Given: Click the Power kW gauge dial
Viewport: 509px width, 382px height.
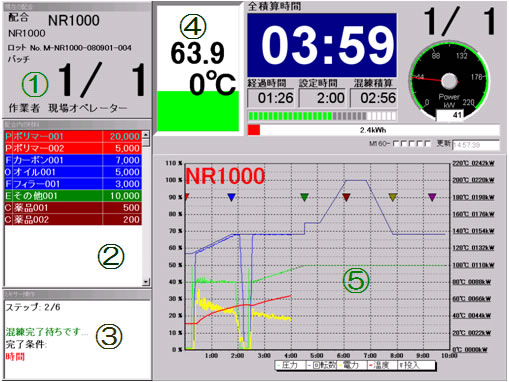Looking at the screenshot, I should [449, 81].
